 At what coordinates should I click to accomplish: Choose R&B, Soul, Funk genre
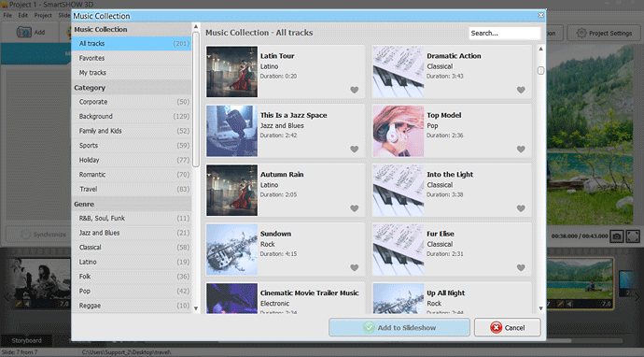pyautogui.click(x=132, y=218)
